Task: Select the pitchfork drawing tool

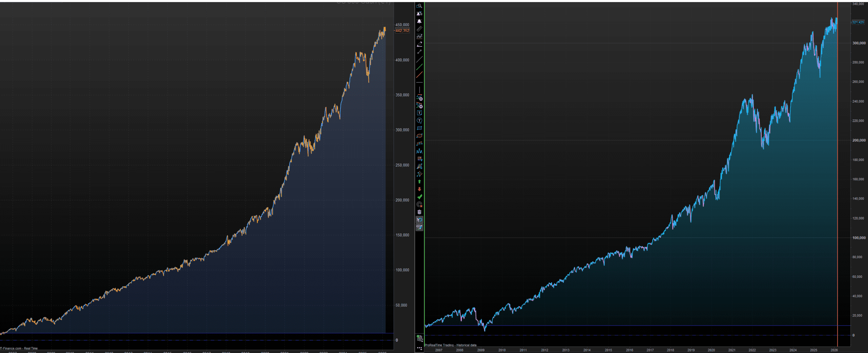Action: (x=419, y=174)
